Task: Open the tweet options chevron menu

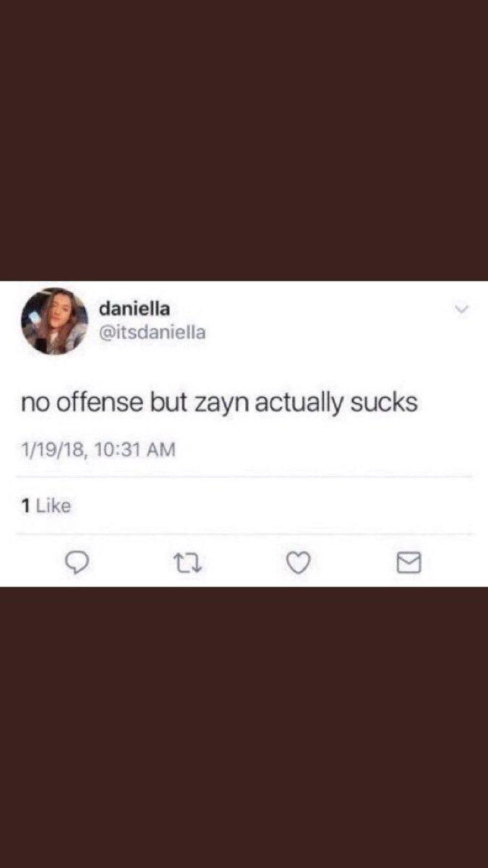Action: [x=461, y=310]
